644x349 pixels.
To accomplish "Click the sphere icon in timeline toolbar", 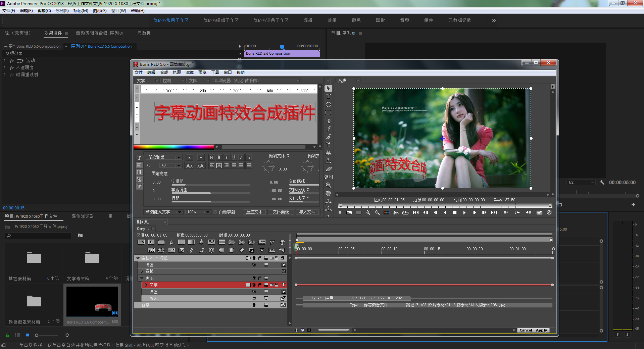I will click(221, 250).
